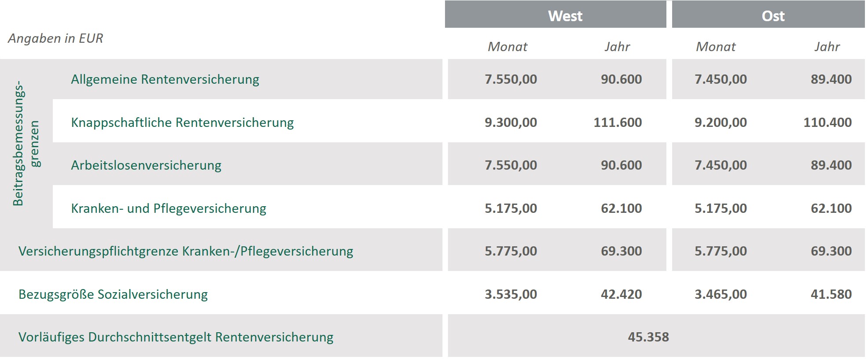This screenshot has height=360, width=868.
Task: Select the 110.400 Ost yearly value
Action: [x=828, y=122]
